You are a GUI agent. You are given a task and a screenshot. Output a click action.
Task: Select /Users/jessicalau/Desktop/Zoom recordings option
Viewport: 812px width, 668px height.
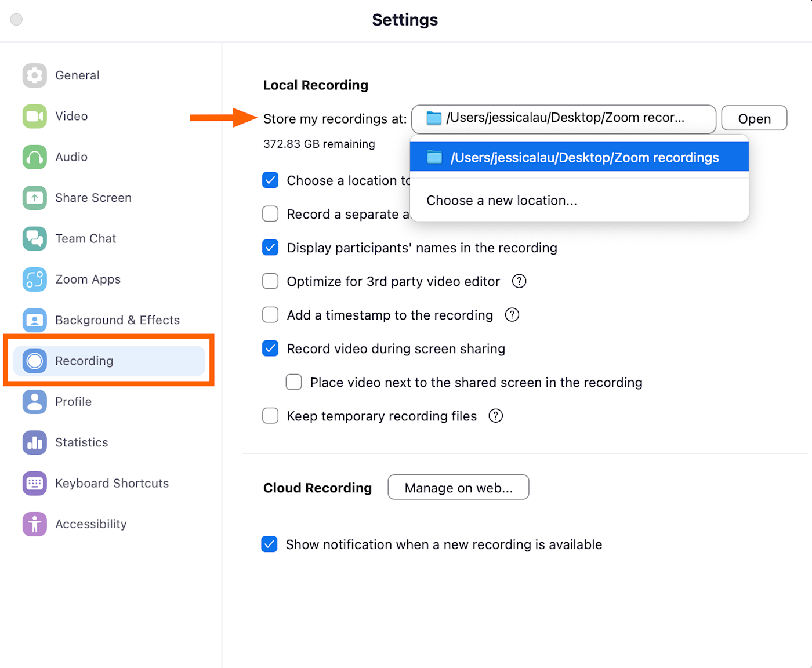click(x=579, y=157)
